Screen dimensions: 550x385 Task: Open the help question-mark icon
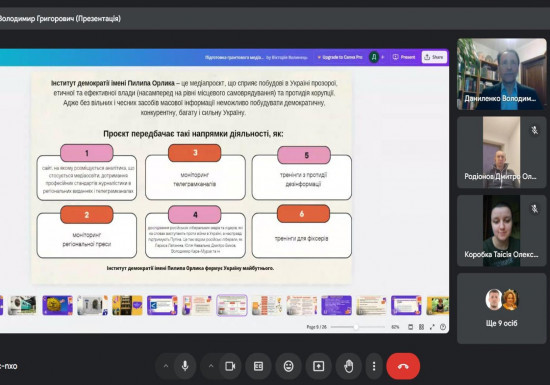click(443, 327)
